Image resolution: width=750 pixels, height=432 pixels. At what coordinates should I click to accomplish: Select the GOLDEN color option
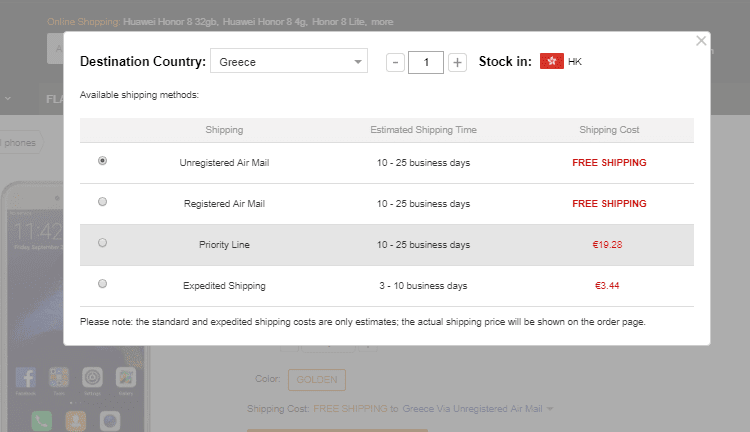[x=316, y=380]
